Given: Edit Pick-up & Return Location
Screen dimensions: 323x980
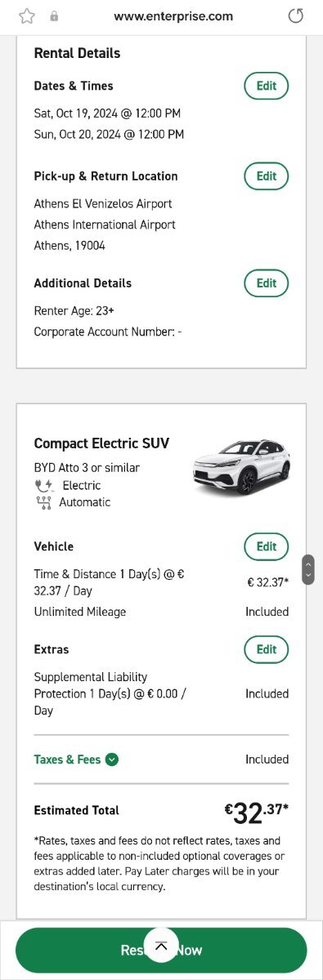Looking at the screenshot, I should (x=267, y=176).
